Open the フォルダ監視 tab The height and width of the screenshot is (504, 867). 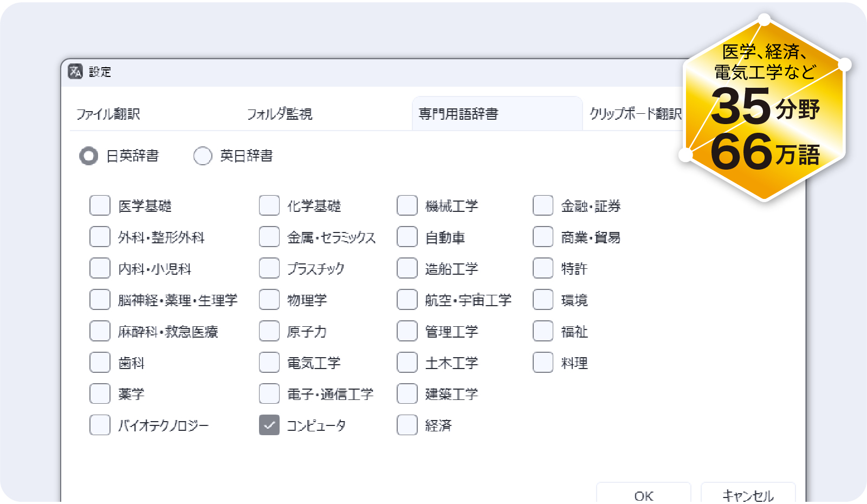point(281,114)
